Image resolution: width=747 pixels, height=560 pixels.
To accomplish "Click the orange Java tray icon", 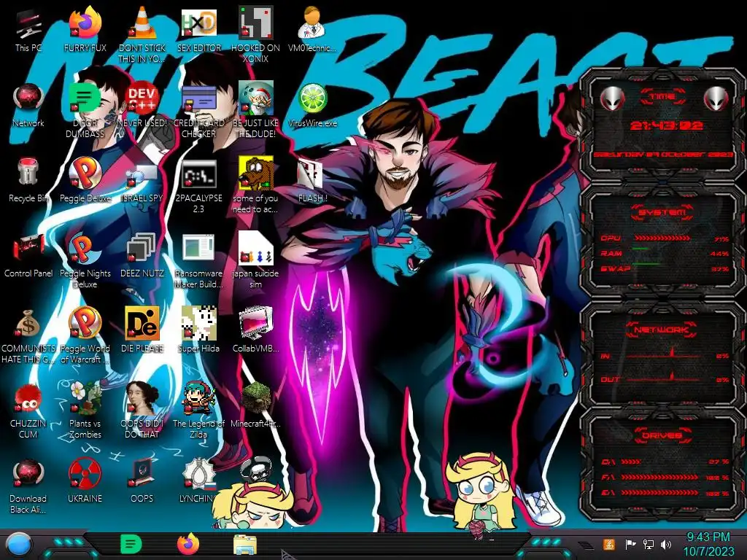I will (609, 544).
